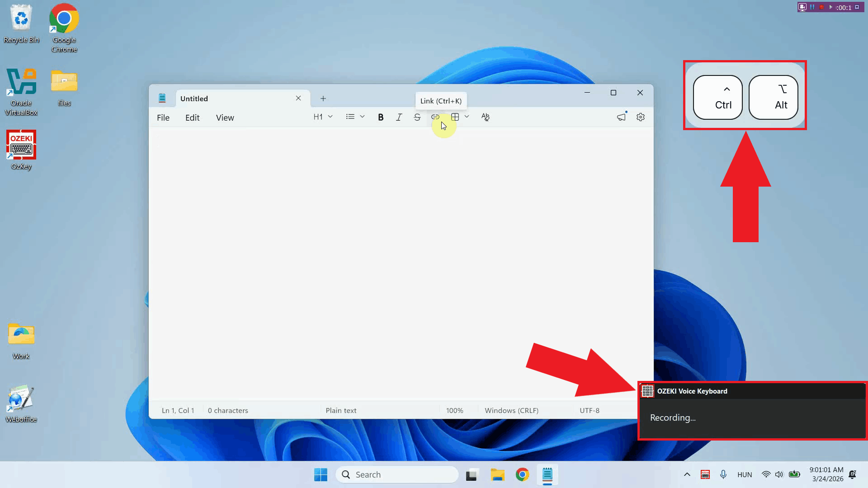This screenshot has height=488, width=868.
Task: Open the View menu
Action: tap(225, 117)
